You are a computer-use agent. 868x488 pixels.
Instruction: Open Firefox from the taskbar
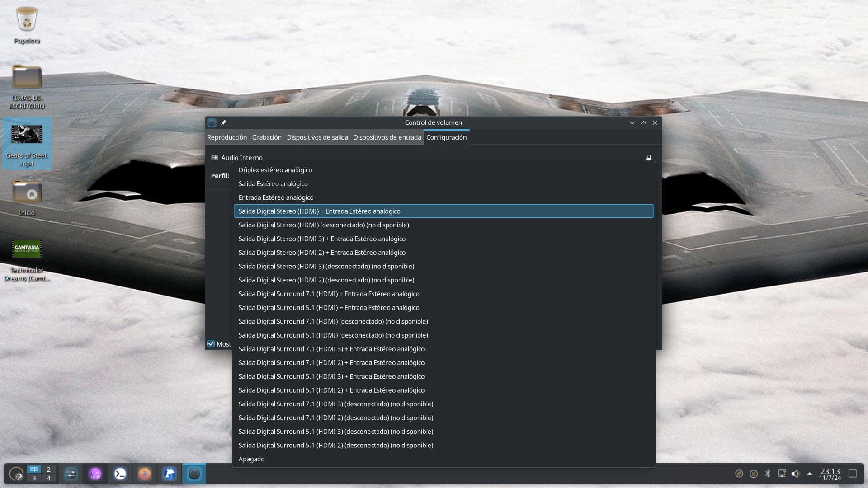145,474
